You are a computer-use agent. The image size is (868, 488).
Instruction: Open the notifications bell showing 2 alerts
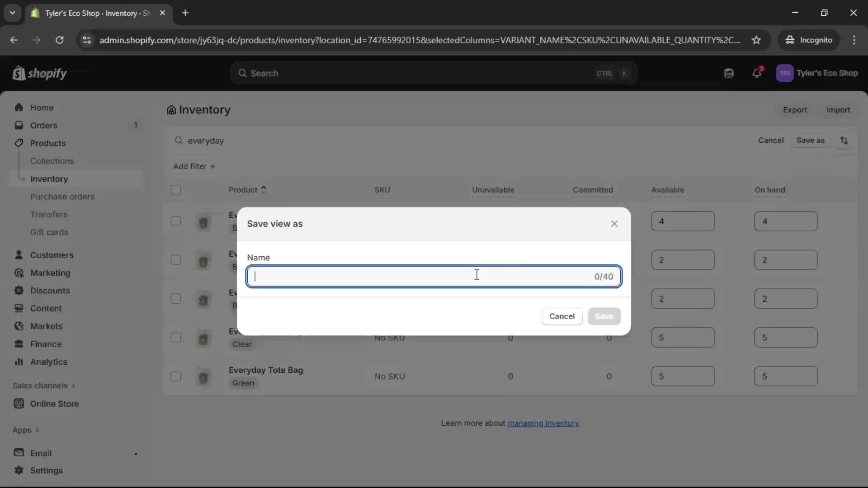(x=758, y=73)
